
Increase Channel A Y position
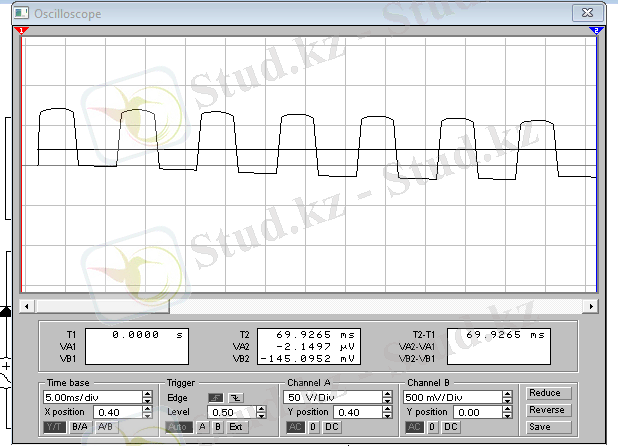(x=387, y=409)
